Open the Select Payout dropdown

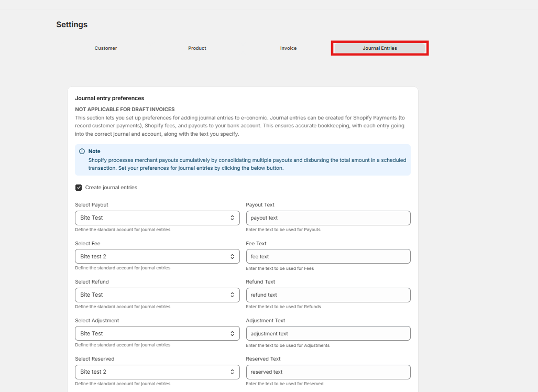(x=157, y=218)
